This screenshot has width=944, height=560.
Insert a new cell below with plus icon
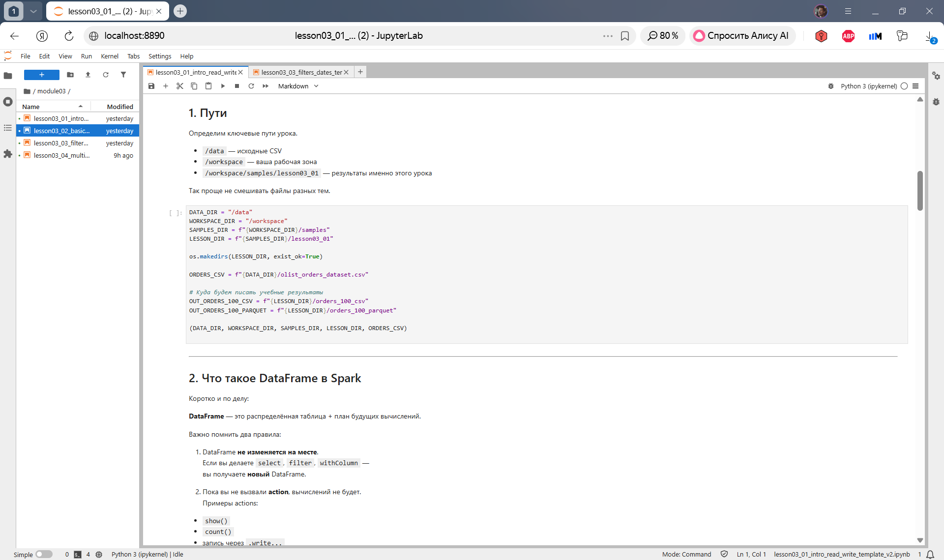click(166, 86)
